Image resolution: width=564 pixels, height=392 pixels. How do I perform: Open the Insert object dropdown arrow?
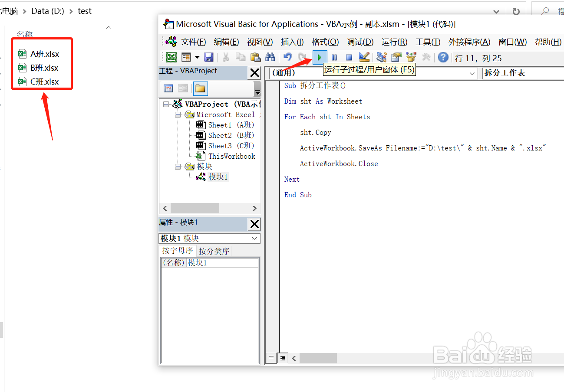tap(197, 57)
